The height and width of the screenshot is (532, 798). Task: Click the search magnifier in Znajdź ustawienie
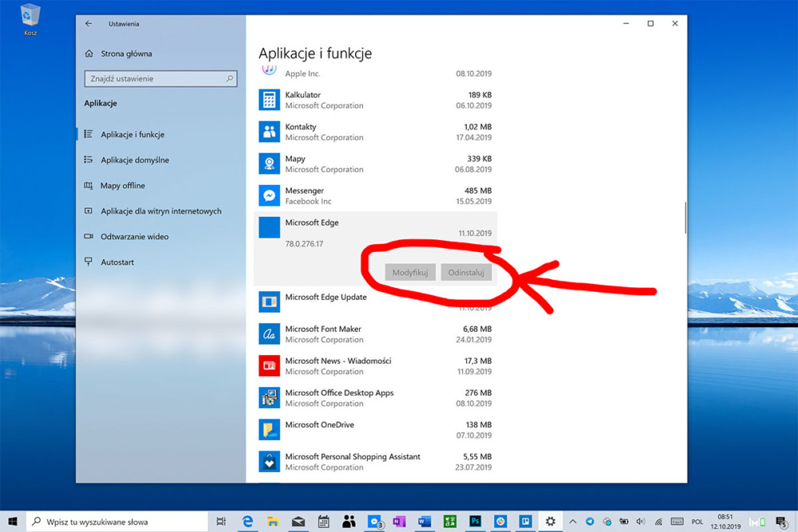pyautogui.click(x=230, y=78)
